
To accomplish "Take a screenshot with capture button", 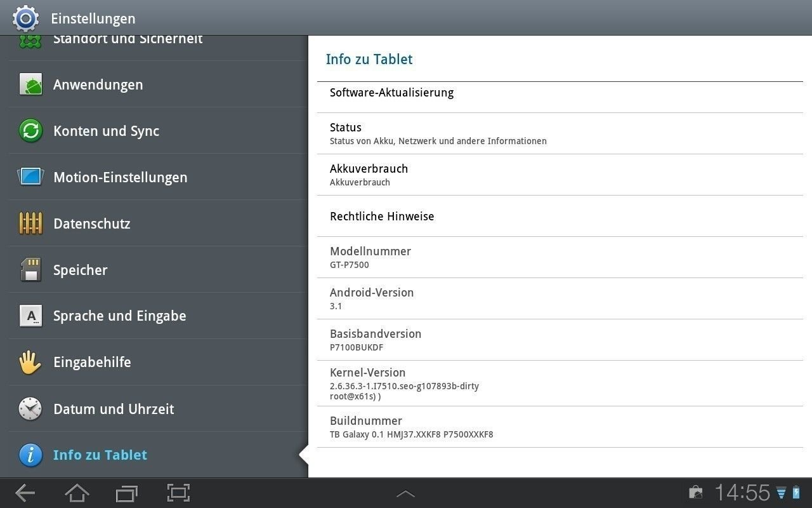I will (179, 493).
